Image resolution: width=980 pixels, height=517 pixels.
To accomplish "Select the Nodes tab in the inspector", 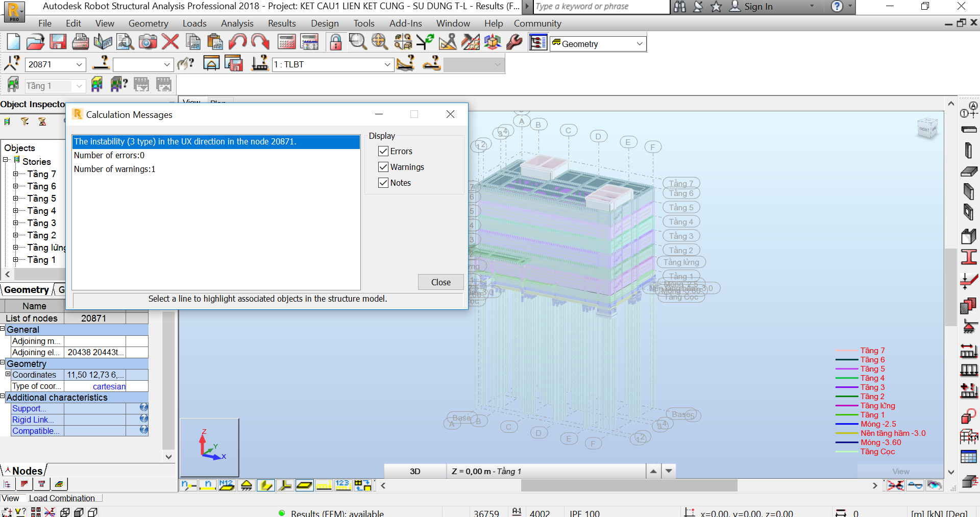I will click(27, 471).
